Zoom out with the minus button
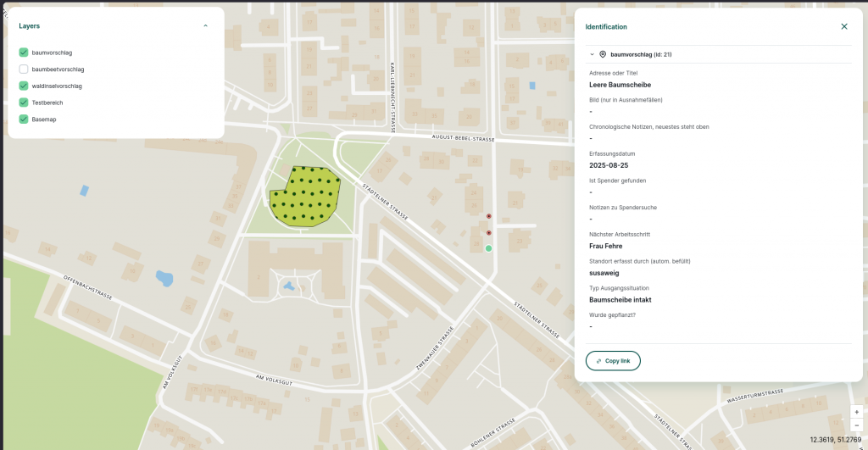 click(x=856, y=425)
